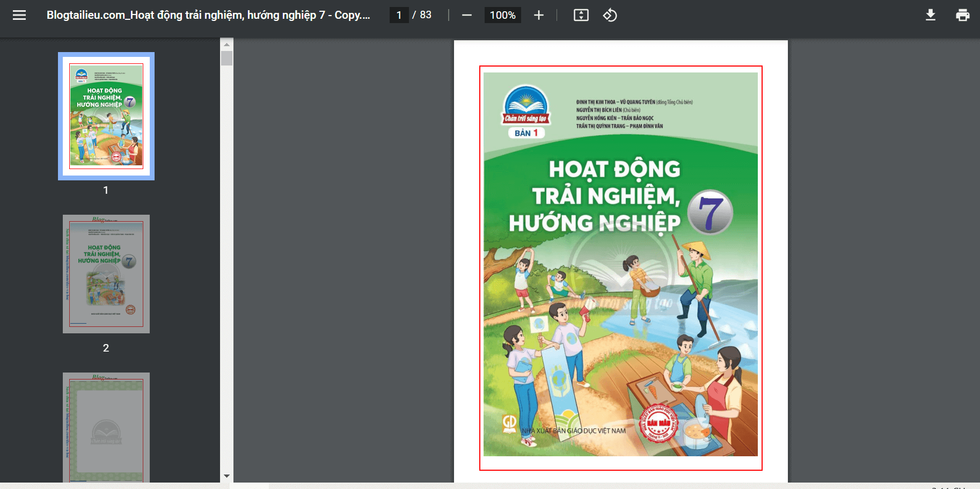Open page 2 thumbnail in sidebar
The width and height of the screenshot is (980, 489).
click(x=106, y=274)
